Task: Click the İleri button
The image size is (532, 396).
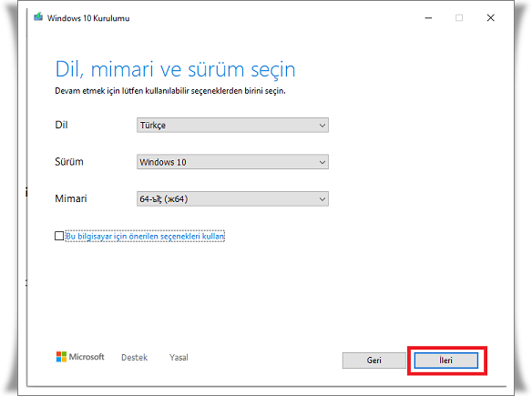Action: pyautogui.click(x=445, y=360)
